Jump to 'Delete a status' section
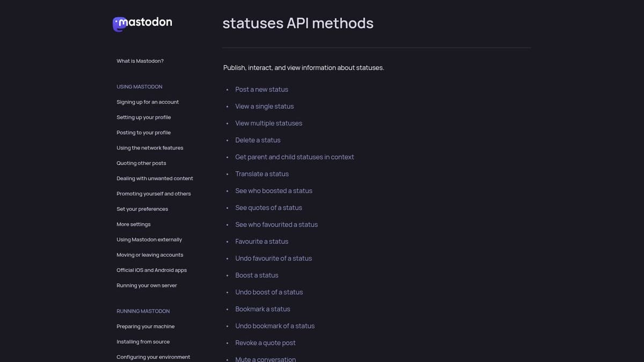 pos(258,140)
